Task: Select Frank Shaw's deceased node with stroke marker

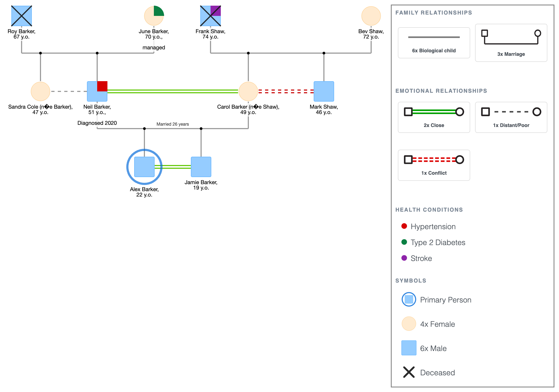Action: click(x=211, y=16)
